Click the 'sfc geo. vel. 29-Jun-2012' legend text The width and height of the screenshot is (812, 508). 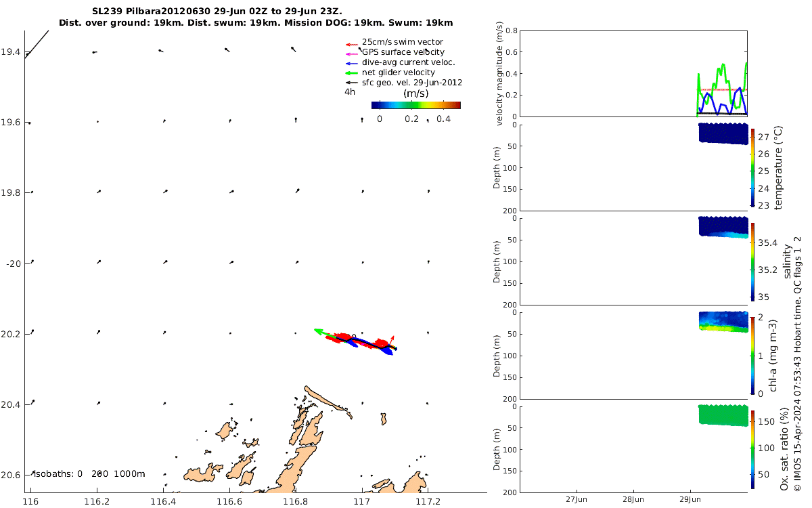(x=412, y=83)
